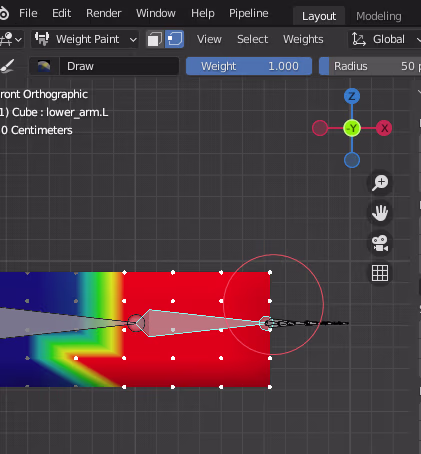Click the zoom view magnifier icon
Screen dimensions: 421x454
point(380,183)
